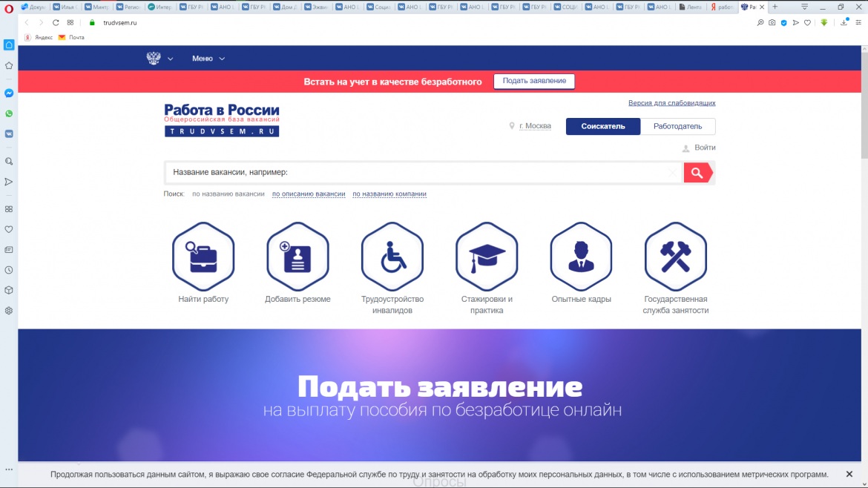Change the region г. Москва
Viewport: 868px width, 488px height.
[x=535, y=125]
